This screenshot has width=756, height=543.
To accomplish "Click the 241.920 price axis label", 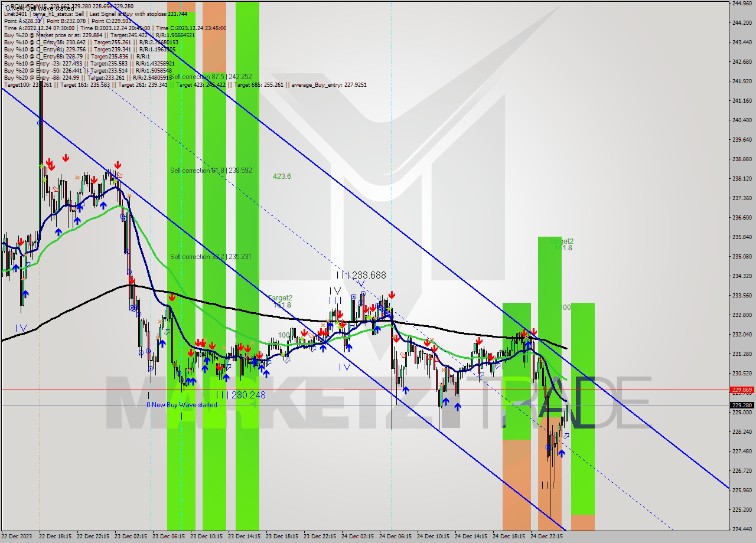I will tap(742, 81).
